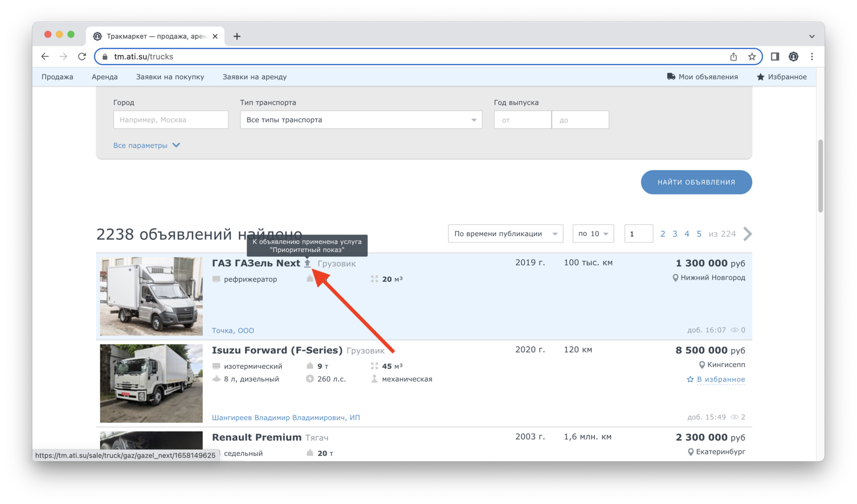
Task: Click the 45 м³ volume icon
Action: [x=374, y=366]
